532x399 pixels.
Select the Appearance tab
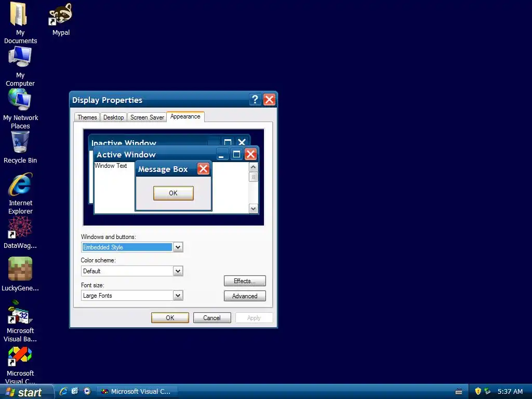pos(185,116)
